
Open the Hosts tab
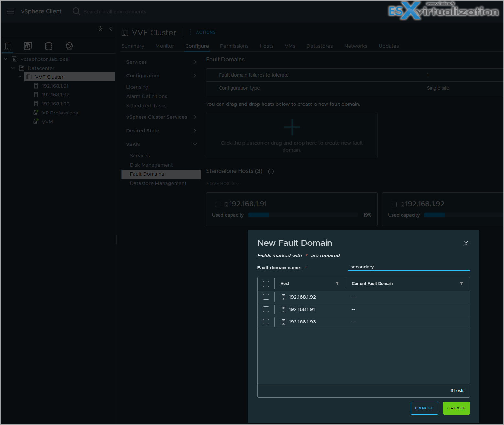coord(267,46)
